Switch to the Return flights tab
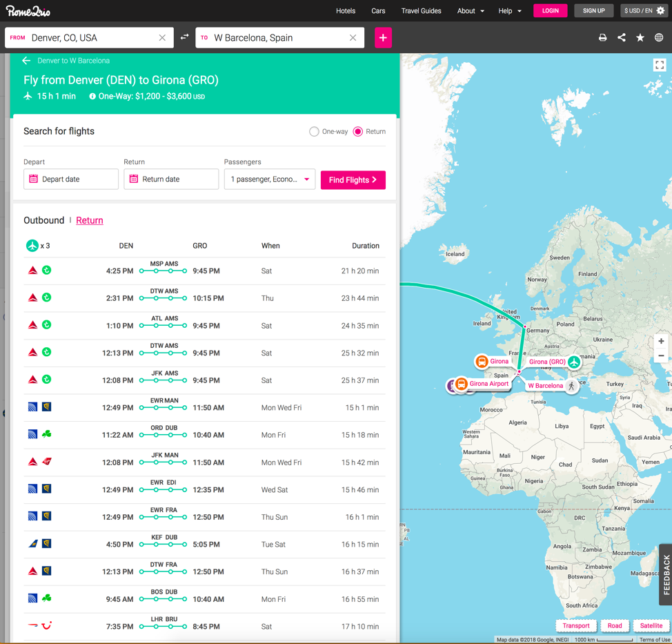 point(90,220)
